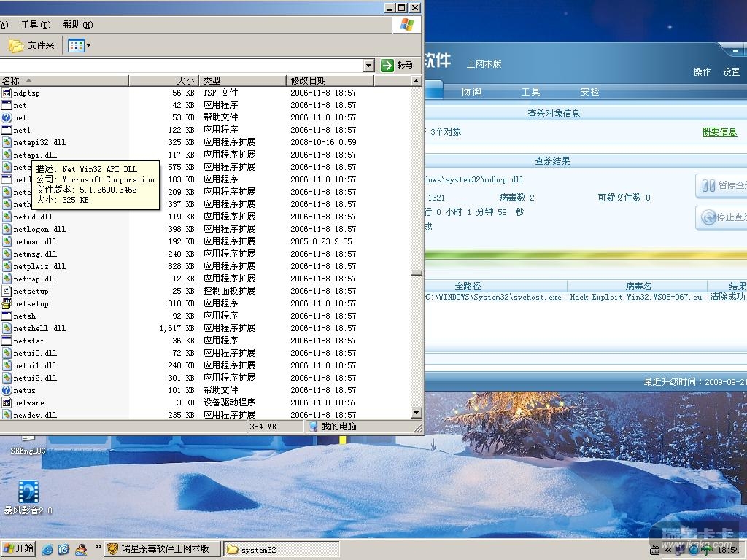
Task: Open the Folders view button in Explorer toolbar
Action: (31, 45)
